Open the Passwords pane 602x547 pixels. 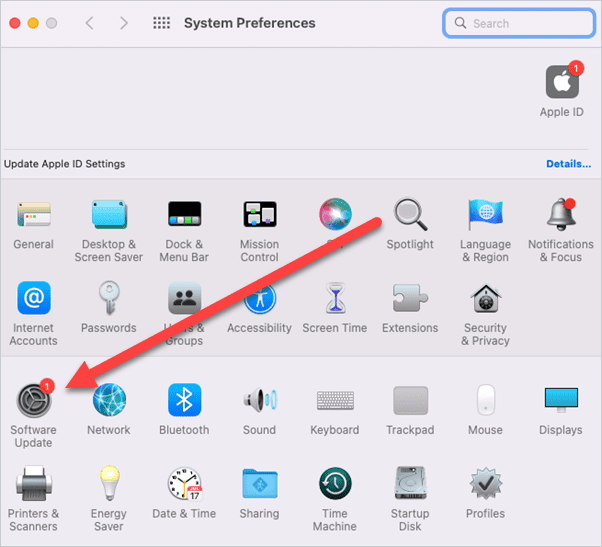click(109, 298)
